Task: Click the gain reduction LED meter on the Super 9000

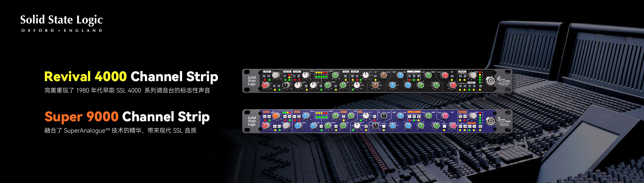Action: coord(321,115)
